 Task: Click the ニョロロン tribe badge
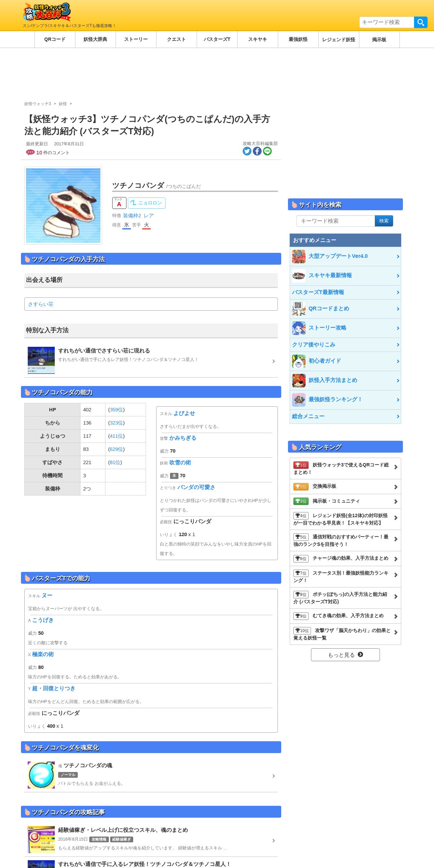click(x=147, y=203)
